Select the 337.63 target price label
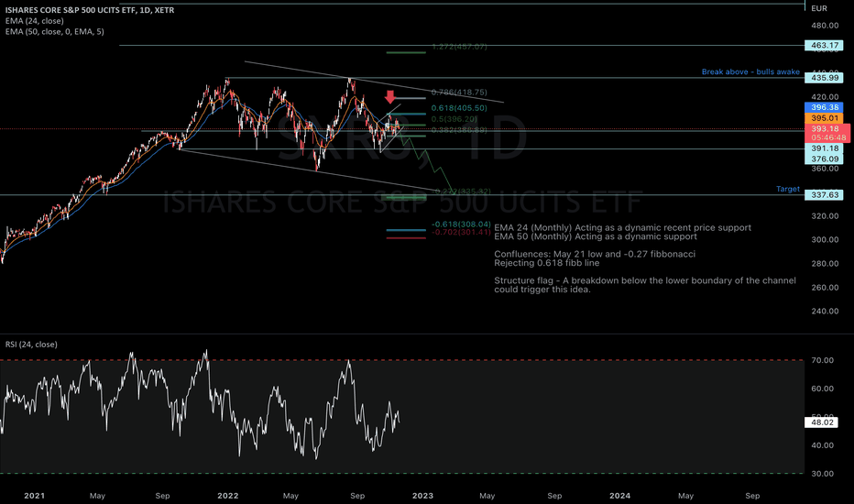This screenshot has height=504, width=854. pos(824,195)
